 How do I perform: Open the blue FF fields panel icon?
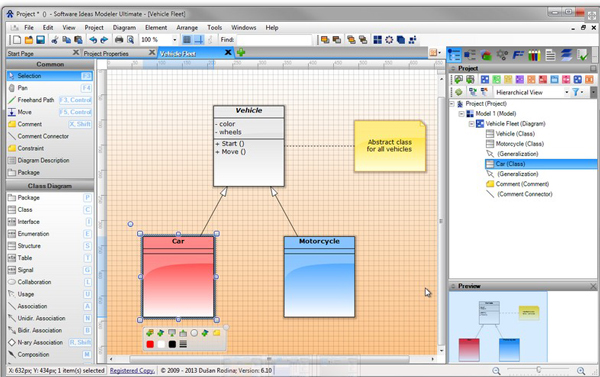coord(518,55)
